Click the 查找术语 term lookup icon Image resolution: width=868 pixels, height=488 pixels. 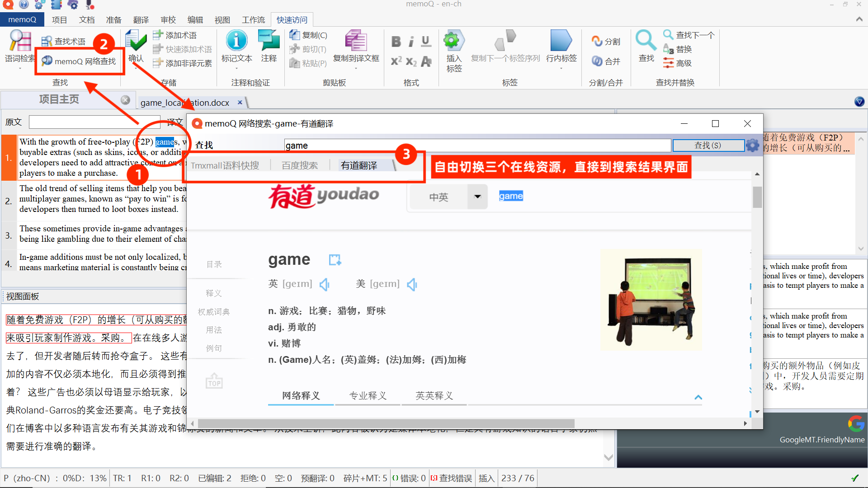point(47,42)
